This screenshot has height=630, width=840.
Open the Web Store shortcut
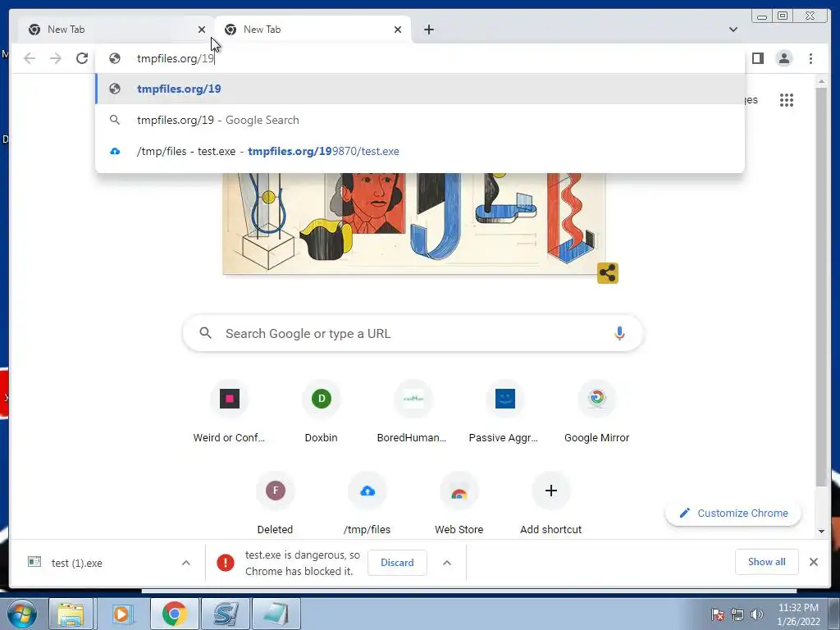coord(459,503)
